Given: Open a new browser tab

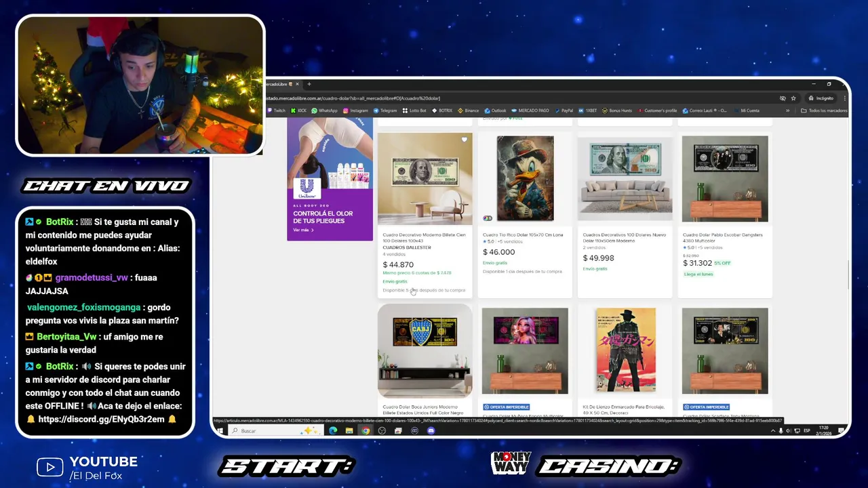Looking at the screenshot, I should [309, 84].
